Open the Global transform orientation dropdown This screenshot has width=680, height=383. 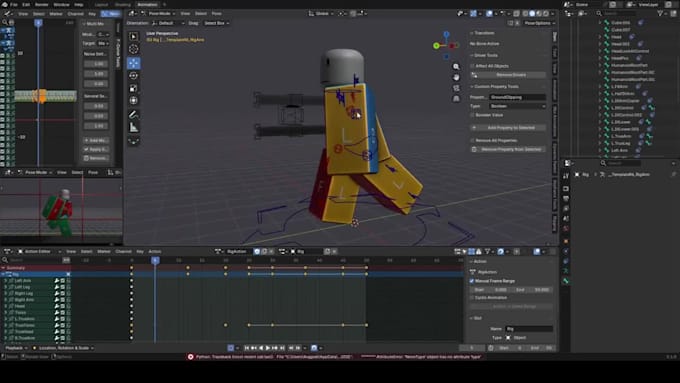tap(321, 14)
